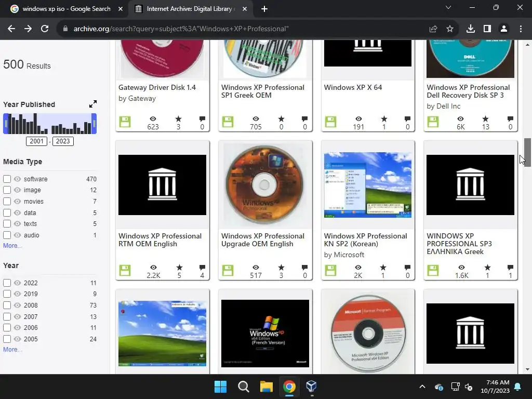This screenshot has width=532, height=399.
Task: Go back to the previous page
Action: (x=11, y=29)
